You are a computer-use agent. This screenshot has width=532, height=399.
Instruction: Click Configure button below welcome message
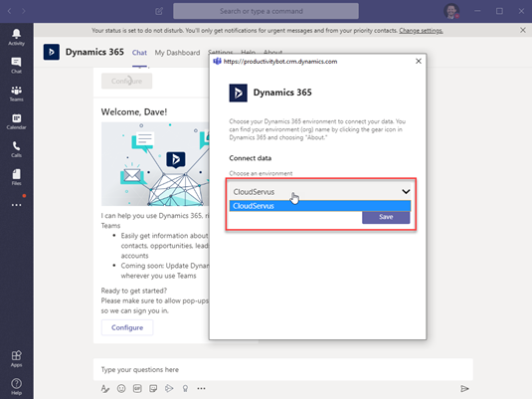127,327
